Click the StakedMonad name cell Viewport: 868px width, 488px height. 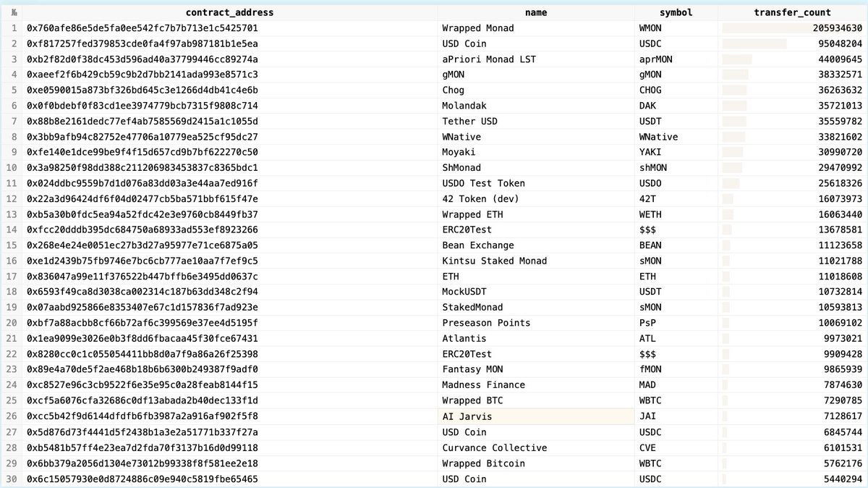click(536, 308)
